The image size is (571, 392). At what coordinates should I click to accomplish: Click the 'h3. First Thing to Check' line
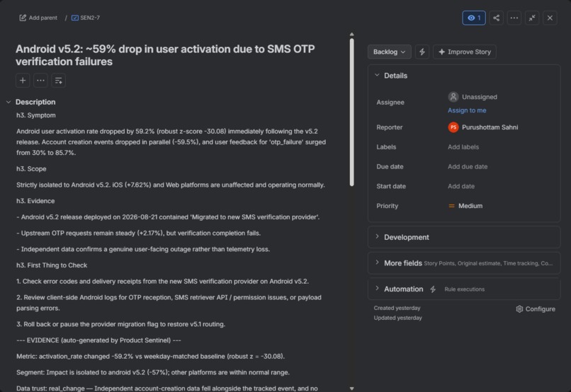(x=52, y=265)
